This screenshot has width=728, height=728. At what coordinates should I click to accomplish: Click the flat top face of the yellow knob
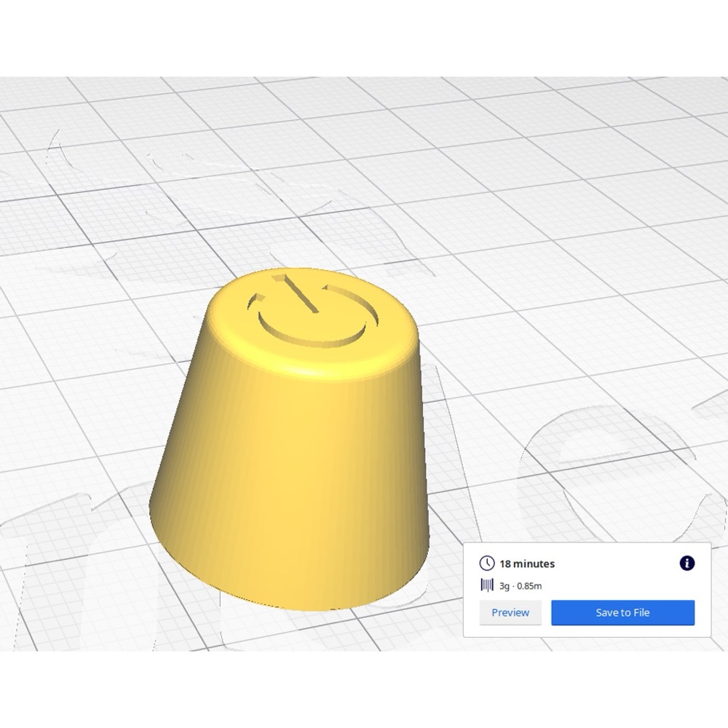pos(312,311)
